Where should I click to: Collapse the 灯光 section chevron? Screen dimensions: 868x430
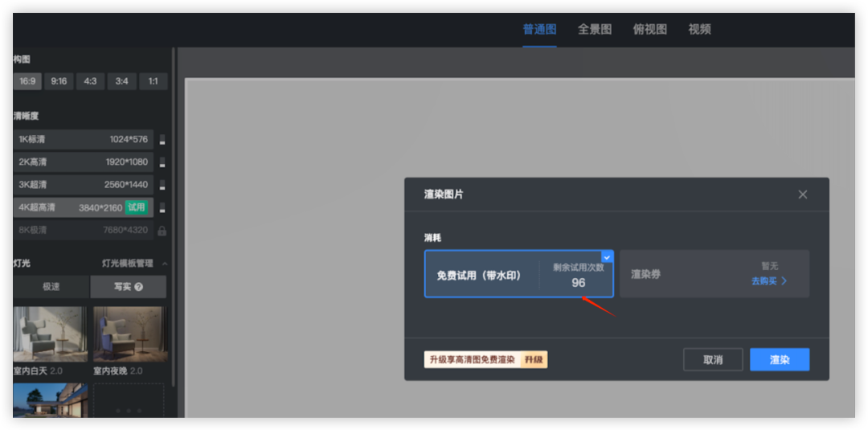pos(165,264)
